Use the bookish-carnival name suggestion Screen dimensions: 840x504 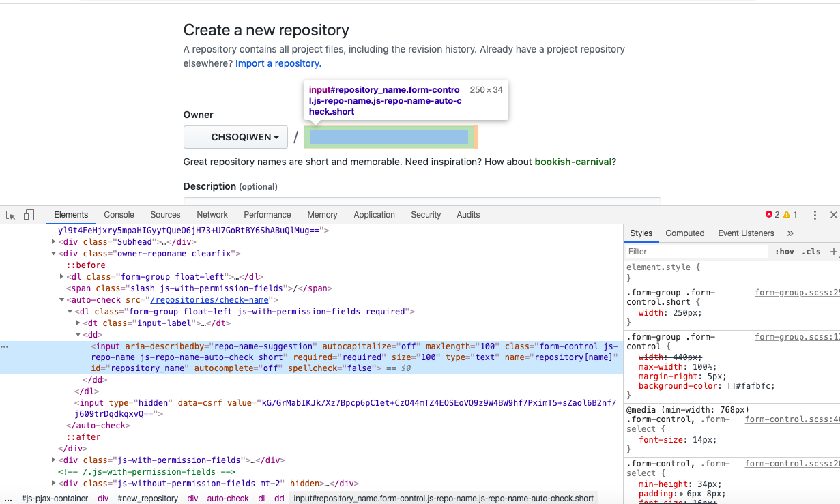573,162
